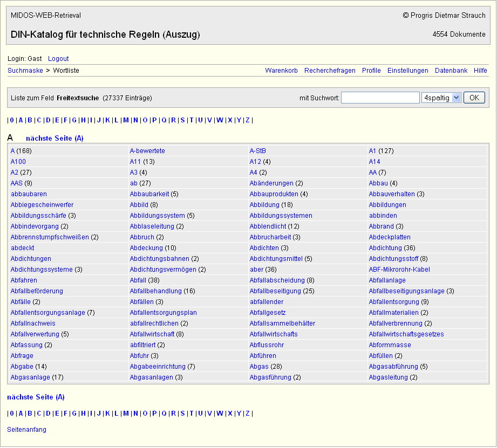Open the Hilfe help link
This screenshot has width=497, height=448.
pyautogui.click(x=480, y=71)
